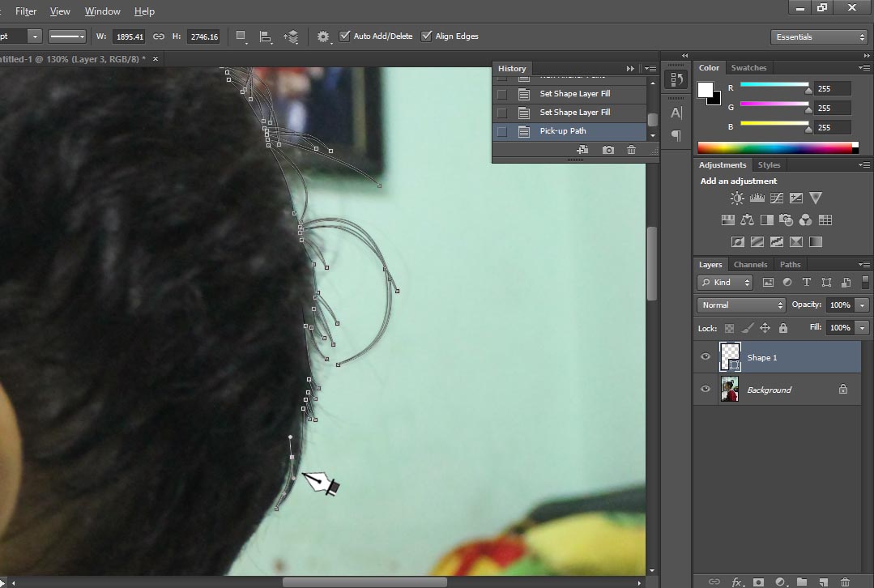874x588 pixels.
Task: Open the Essentials workspace dropdown
Action: [x=818, y=36]
